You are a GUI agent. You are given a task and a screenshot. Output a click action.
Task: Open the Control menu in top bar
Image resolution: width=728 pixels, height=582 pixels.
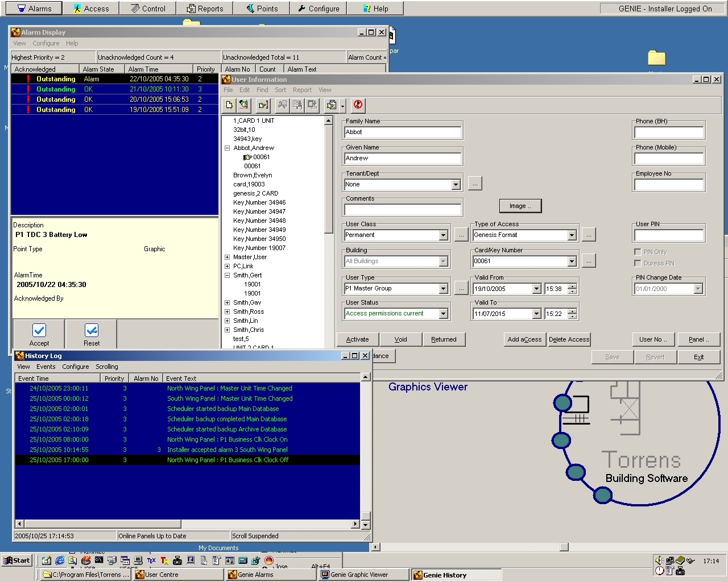[148, 9]
